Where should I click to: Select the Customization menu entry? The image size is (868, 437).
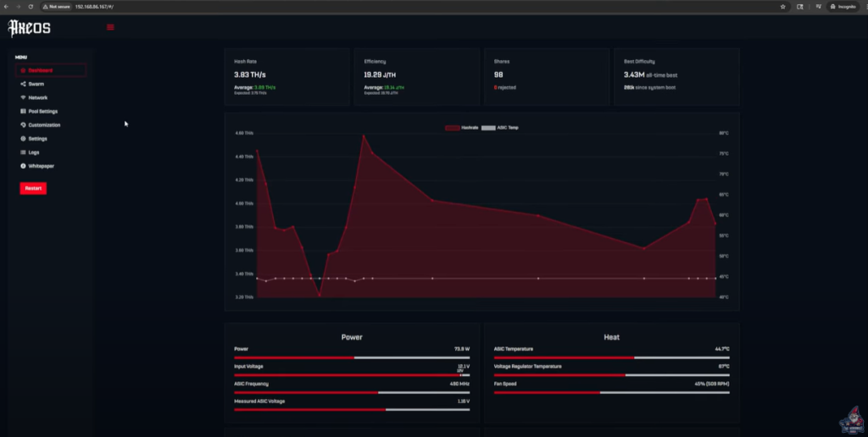(x=44, y=124)
